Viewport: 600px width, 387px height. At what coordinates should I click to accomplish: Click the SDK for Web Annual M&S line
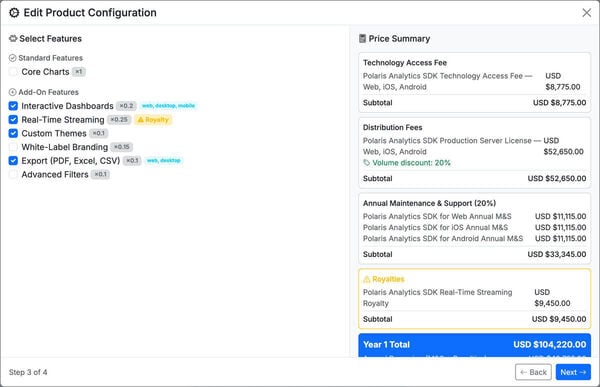(474, 217)
